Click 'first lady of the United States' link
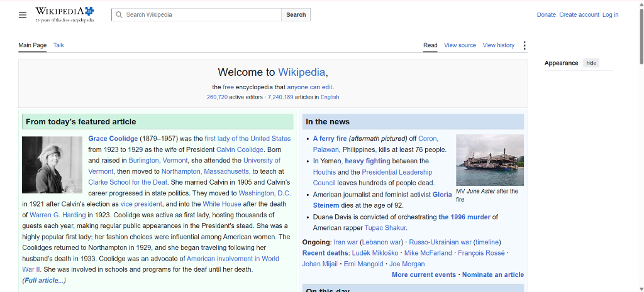 [248, 139]
